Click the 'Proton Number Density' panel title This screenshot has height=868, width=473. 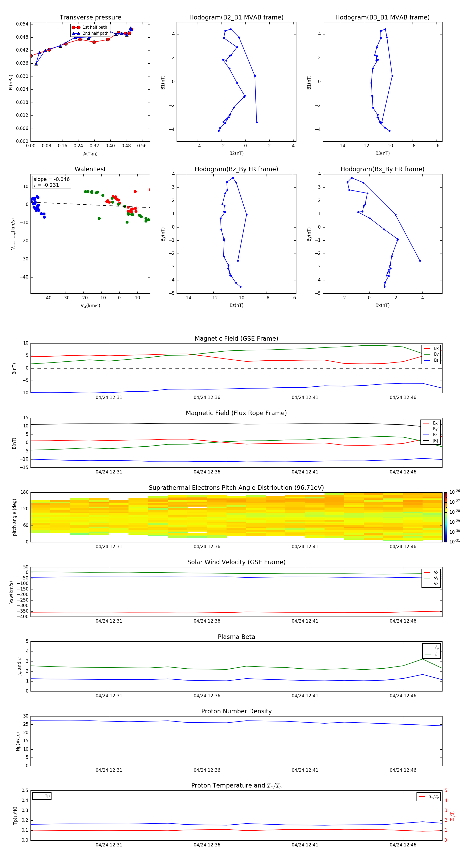click(236, 711)
